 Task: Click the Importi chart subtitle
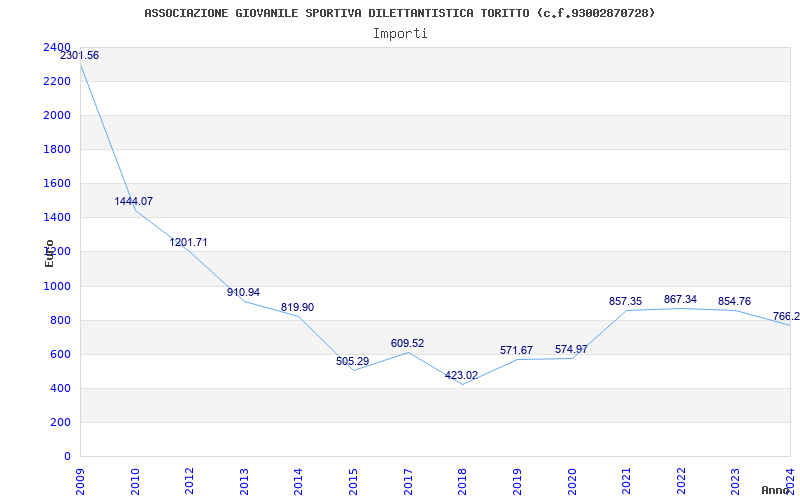[x=400, y=33]
